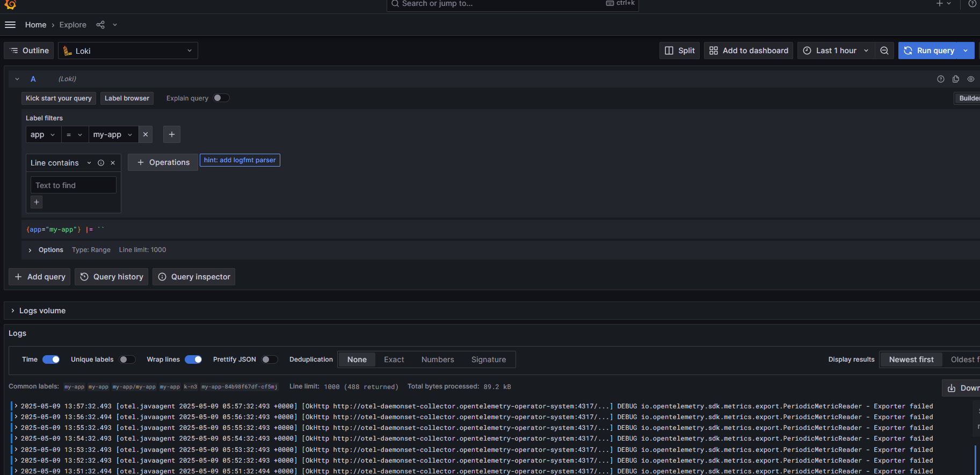Split the Explore pane
The height and width of the screenshot is (475, 980).
(679, 51)
